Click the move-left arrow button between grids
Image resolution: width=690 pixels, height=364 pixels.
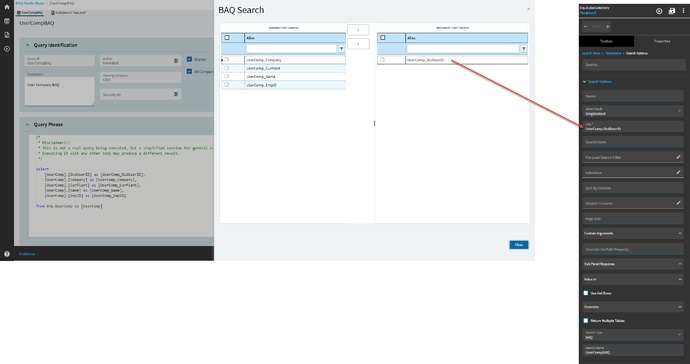pyautogui.click(x=358, y=44)
